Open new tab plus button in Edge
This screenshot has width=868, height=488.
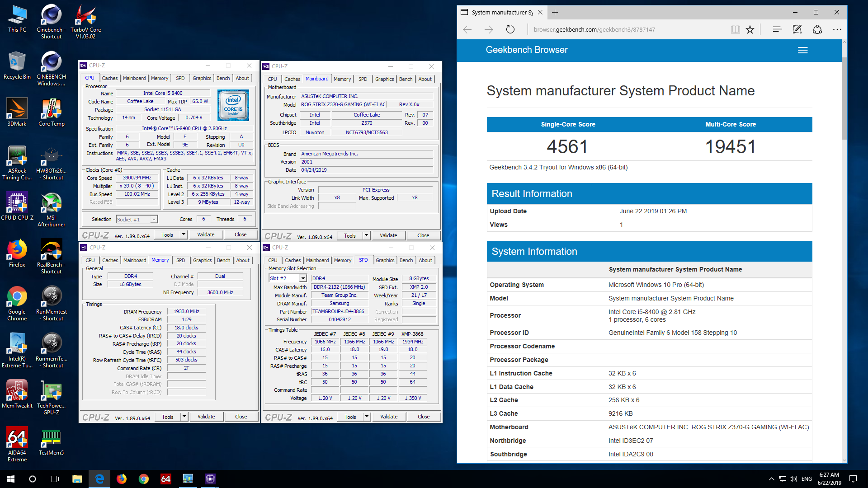coord(555,12)
